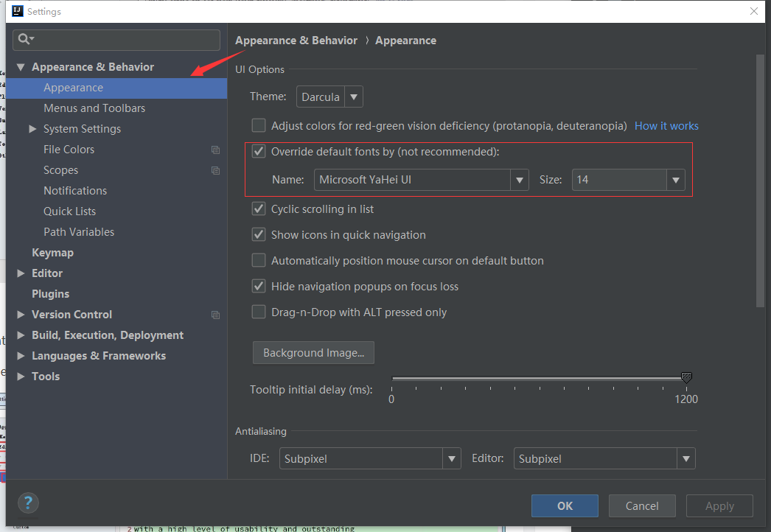Close the Settings dialog with the X
Screen dimensions: 771x532
click(754, 11)
